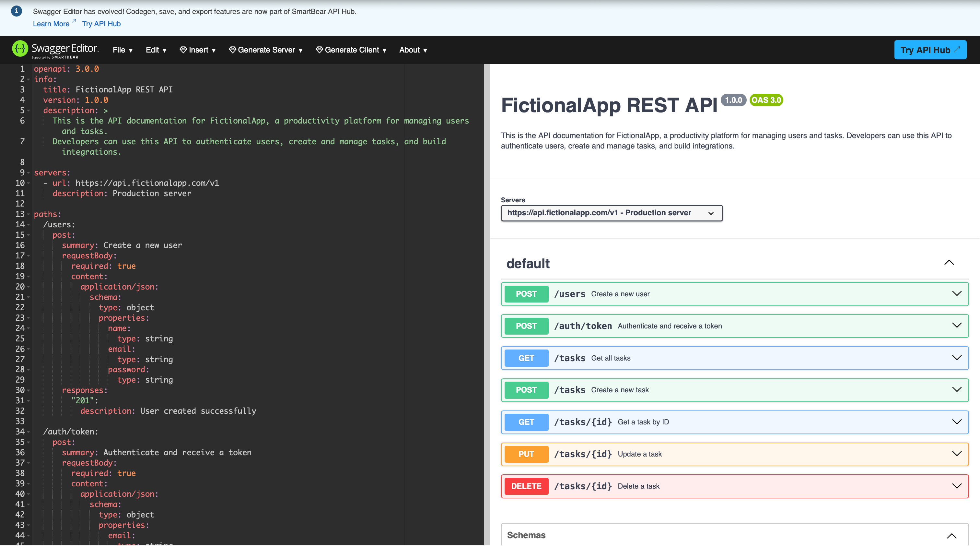Expand GET /tasks/{id} Get a task by ID chevron
The width and height of the screenshot is (980, 546).
pyautogui.click(x=956, y=421)
